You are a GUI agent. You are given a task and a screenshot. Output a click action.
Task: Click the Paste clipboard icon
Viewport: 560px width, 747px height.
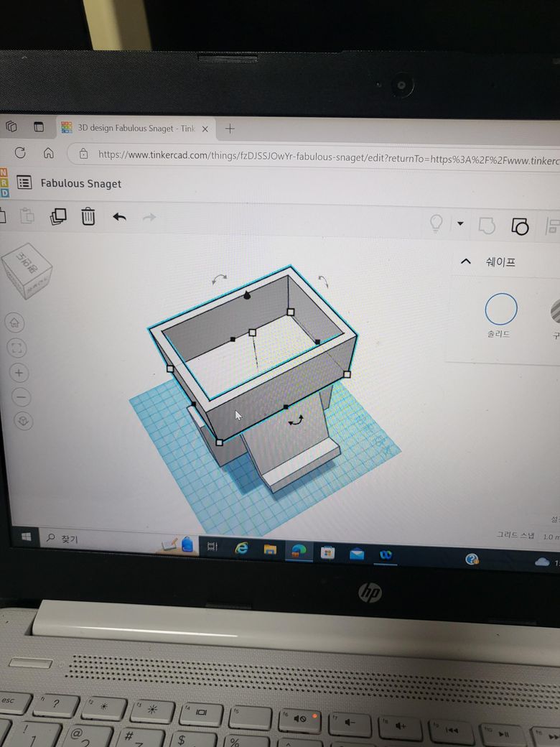(x=27, y=215)
